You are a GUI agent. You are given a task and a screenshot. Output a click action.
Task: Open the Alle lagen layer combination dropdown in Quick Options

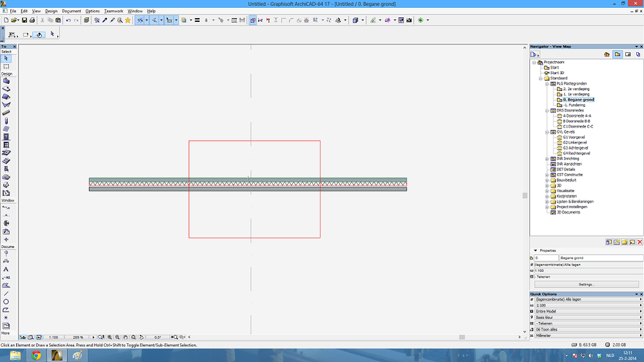(589, 299)
